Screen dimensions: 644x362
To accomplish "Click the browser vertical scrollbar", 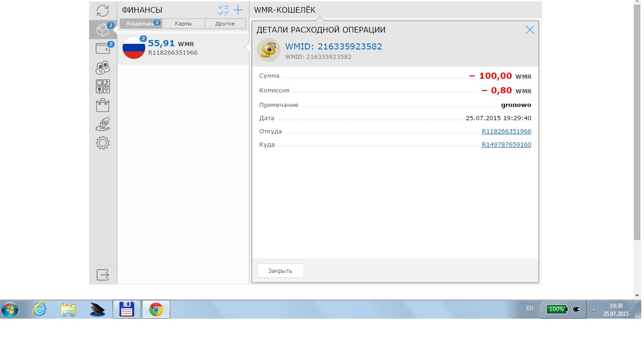I will click(637, 123).
